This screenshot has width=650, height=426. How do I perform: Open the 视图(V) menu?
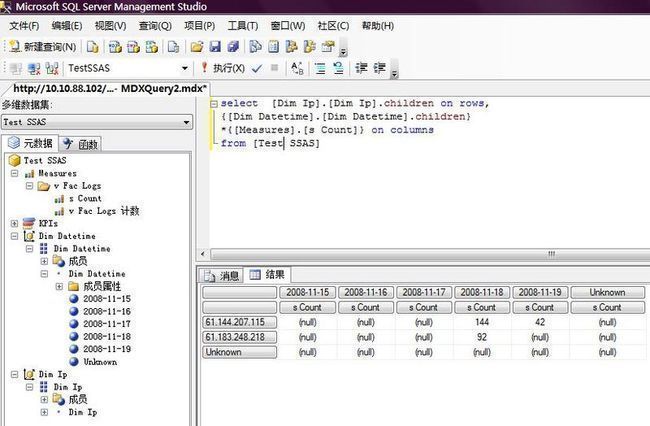pyautogui.click(x=110, y=26)
